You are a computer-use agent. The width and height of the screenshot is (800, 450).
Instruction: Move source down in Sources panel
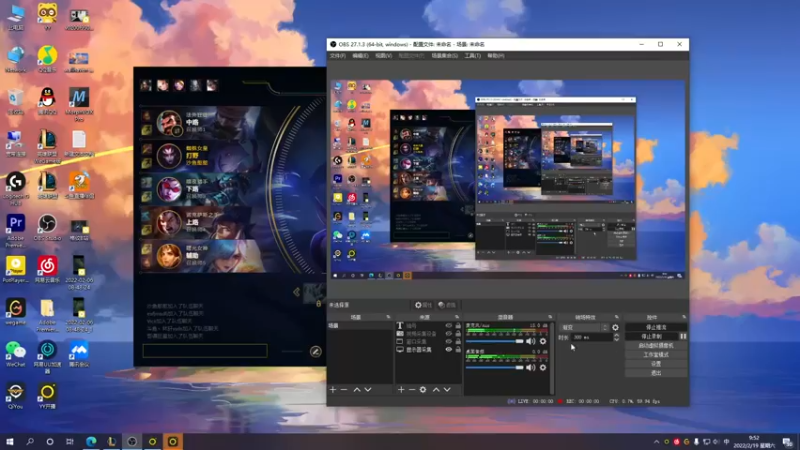447,390
